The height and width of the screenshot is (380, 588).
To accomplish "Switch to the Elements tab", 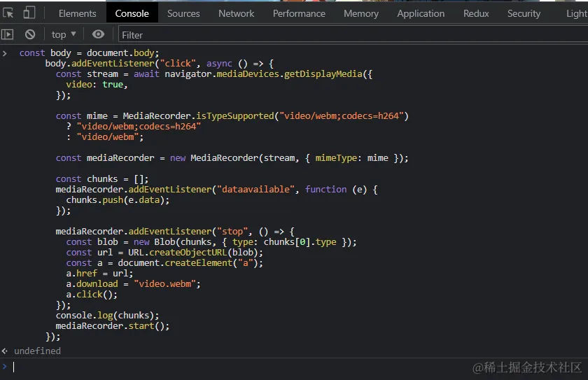I will [x=77, y=13].
